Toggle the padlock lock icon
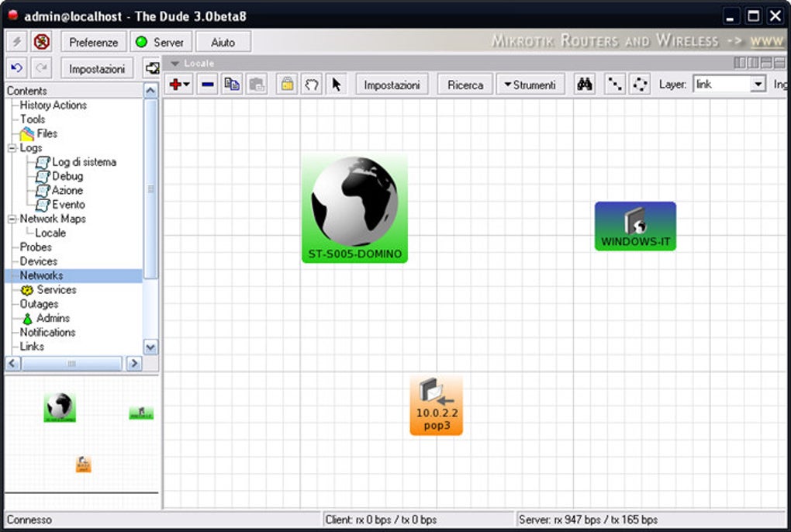The image size is (791, 532). [x=287, y=85]
